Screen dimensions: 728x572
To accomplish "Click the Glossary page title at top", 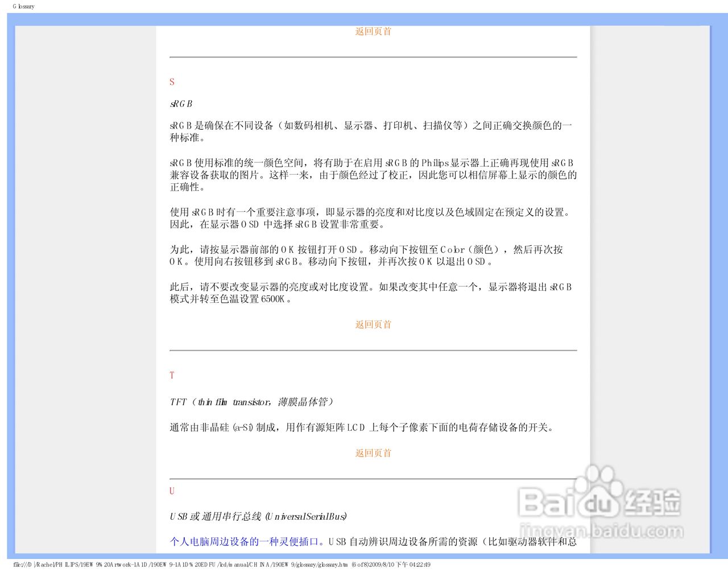I will pos(23,6).
